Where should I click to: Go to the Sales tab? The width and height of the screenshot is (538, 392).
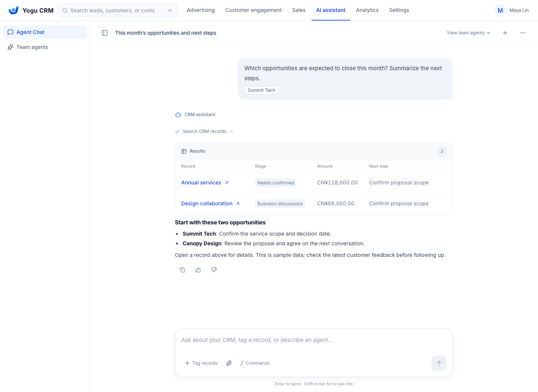tap(299, 10)
